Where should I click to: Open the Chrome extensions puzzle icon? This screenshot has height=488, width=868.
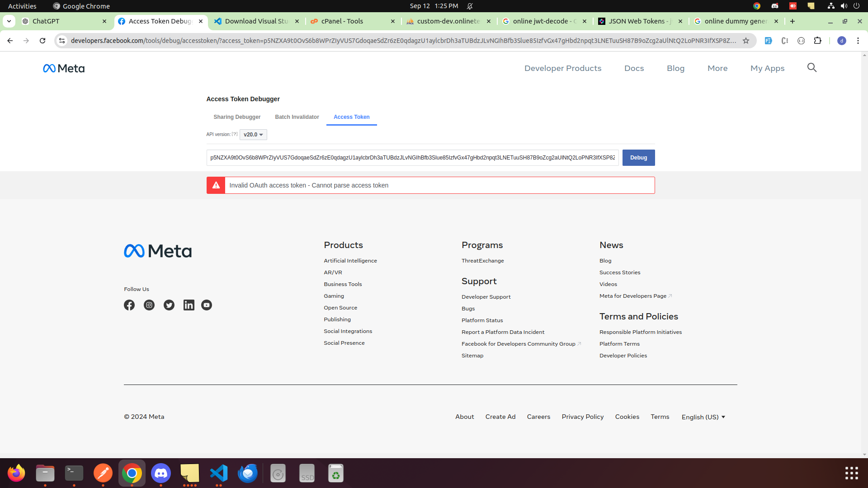(817, 41)
